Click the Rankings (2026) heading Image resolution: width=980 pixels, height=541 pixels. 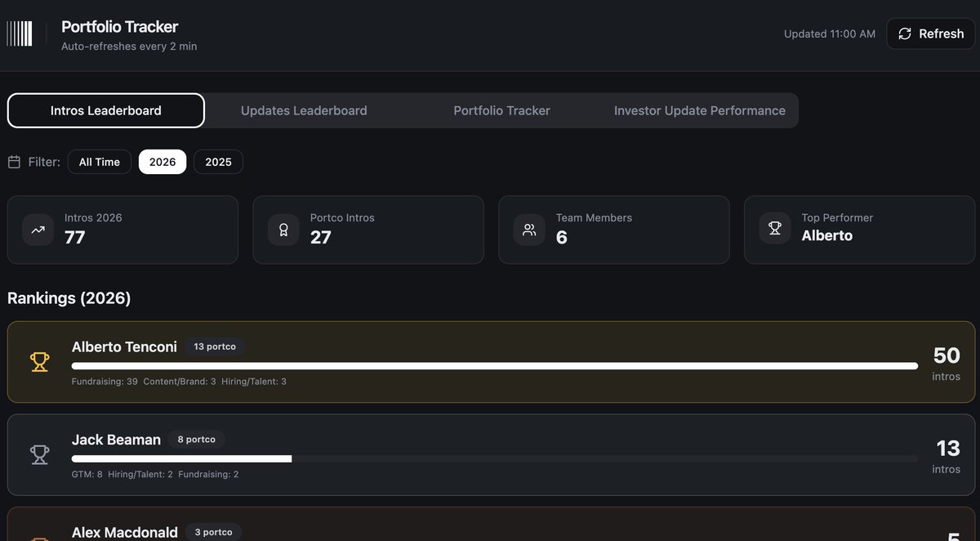tap(69, 297)
